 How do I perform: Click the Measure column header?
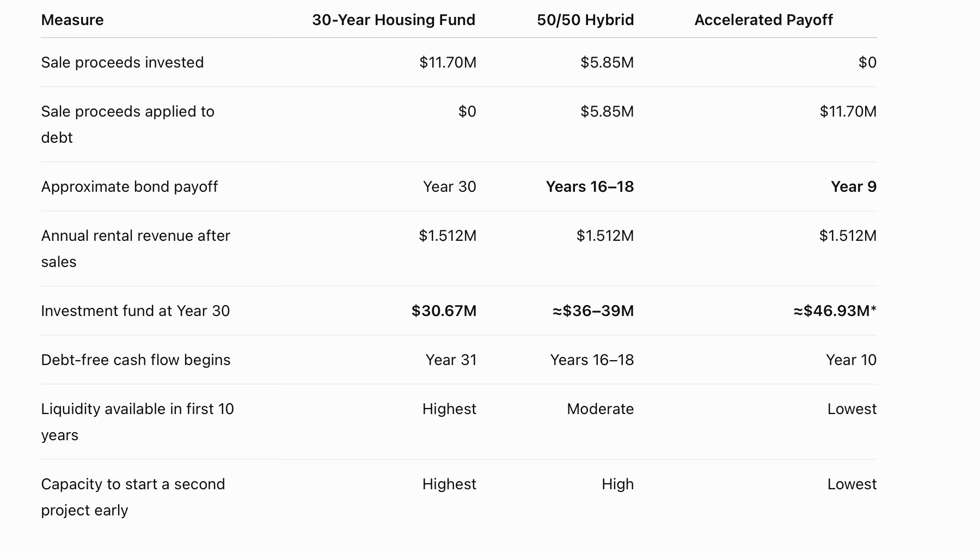(x=72, y=20)
